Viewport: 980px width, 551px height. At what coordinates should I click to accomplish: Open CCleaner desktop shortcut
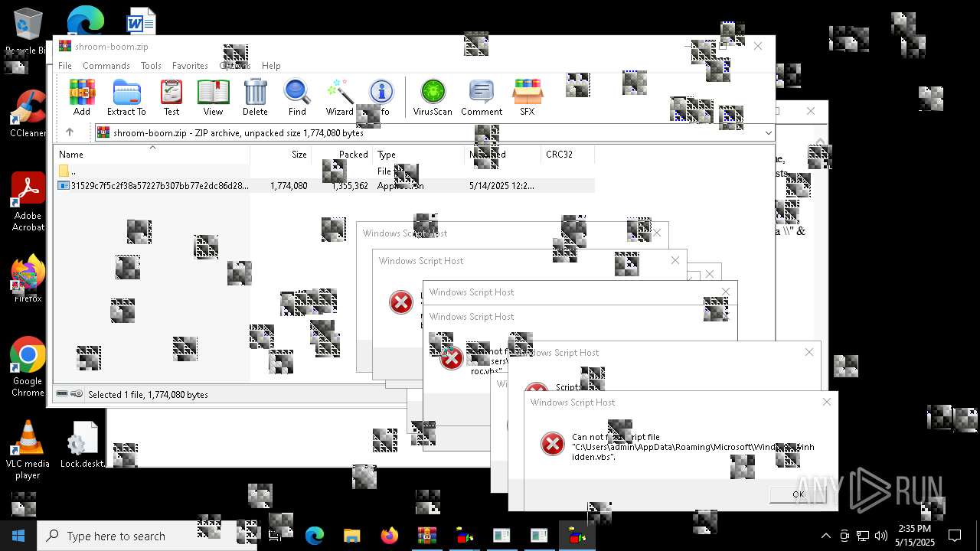[28, 115]
